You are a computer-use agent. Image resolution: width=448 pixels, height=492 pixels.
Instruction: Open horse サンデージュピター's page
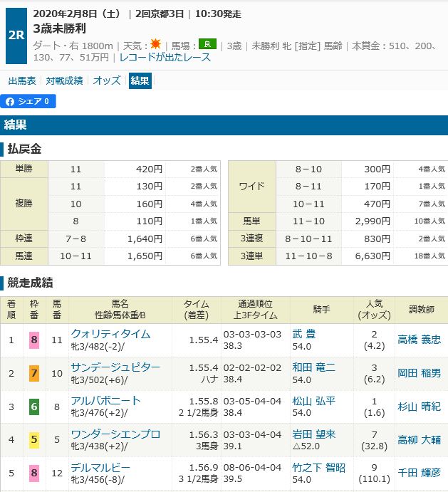(x=115, y=367)
